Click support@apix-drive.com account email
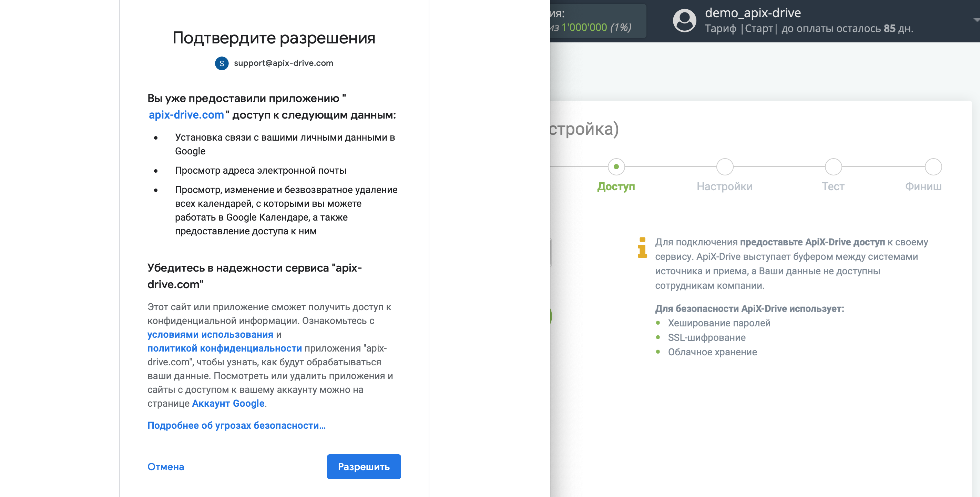This screenshot has width=980, height=497. pyautogui.click(x=284, y=63)
